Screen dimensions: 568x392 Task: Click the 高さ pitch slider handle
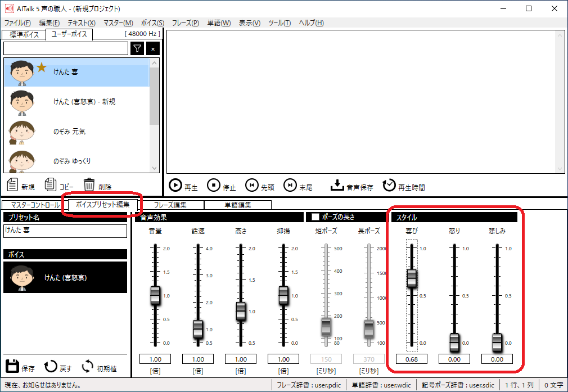(241, 311)
